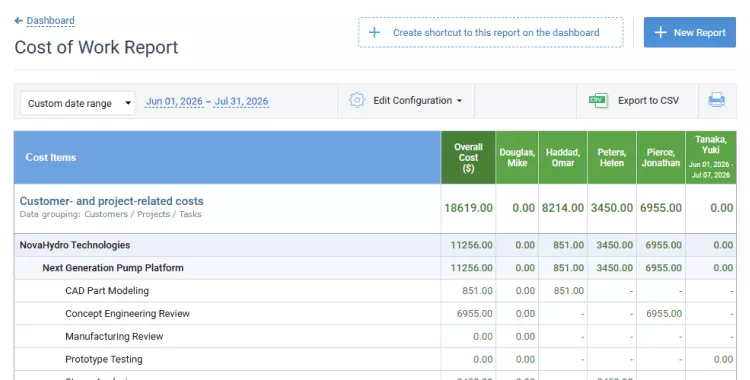
Task: Click CAD Part Modeling overall cost 851.00
Action: point(477,291)
